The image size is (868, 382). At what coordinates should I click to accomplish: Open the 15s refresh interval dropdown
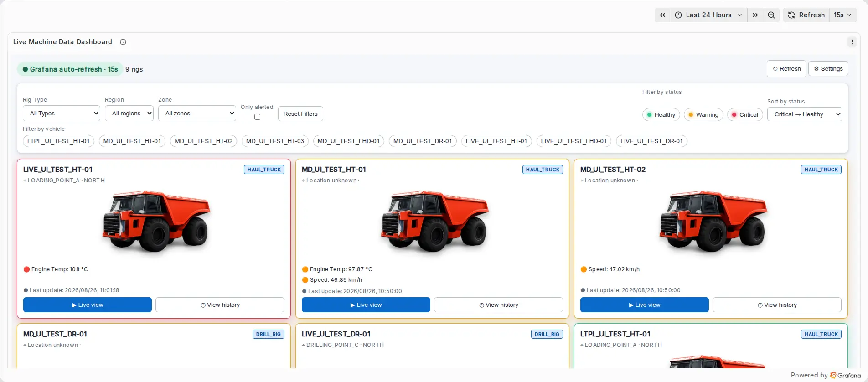tap(843, 15)
